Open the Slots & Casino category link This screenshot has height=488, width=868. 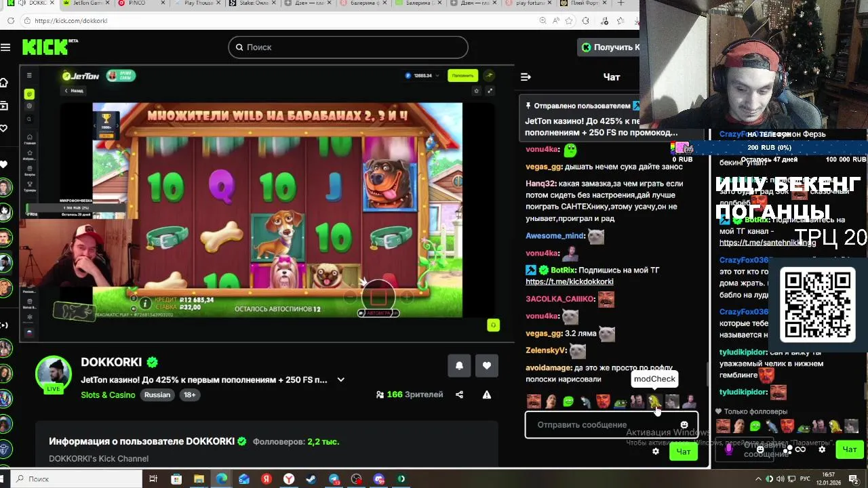coord(108,394)
